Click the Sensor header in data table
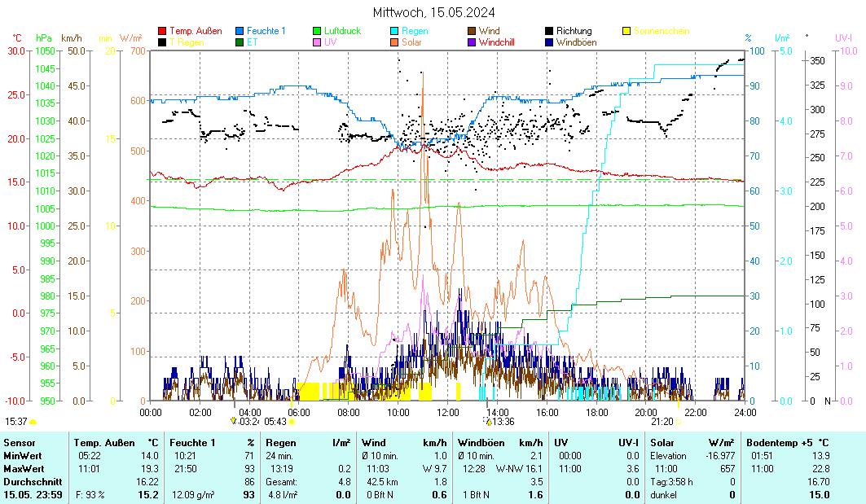The width and height of the screenshot is (866, 504). click(x=20, y=443)
